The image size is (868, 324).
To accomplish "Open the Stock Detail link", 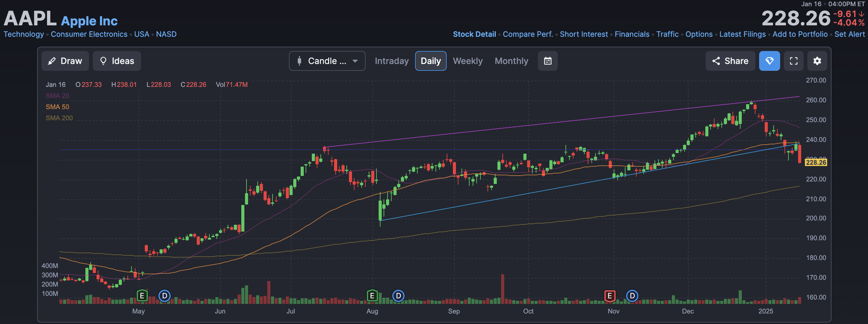I will click(474, 34).
